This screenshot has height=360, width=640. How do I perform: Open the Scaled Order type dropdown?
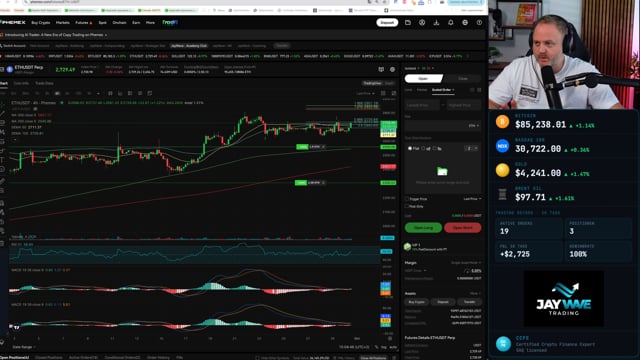pyautogui.click(x=443, y=90)
